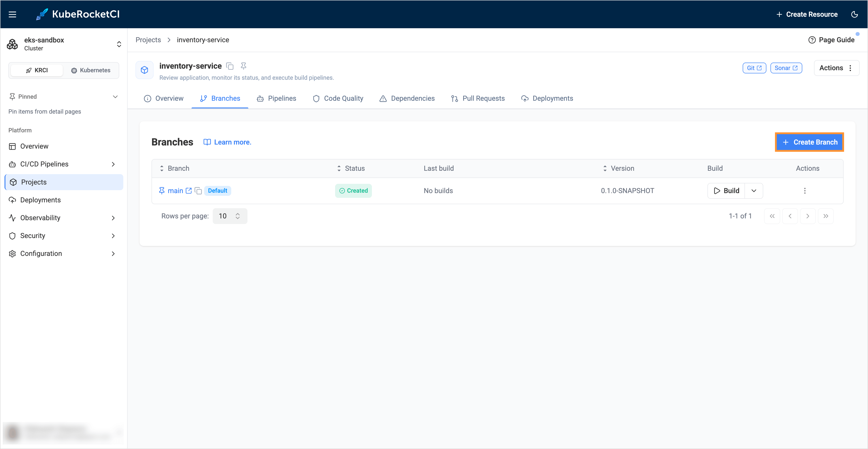The width and height of the screenshot is (868, 449).
Task: Start Build for main branch
Action: (726, 191)
